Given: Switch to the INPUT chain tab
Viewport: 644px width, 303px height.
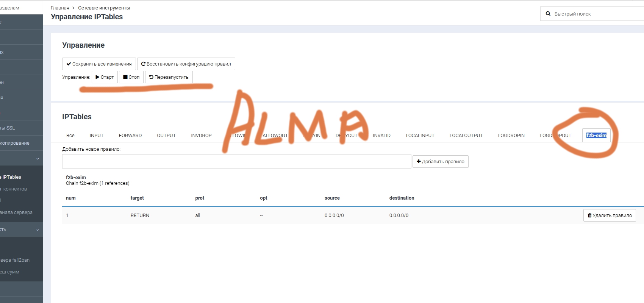Looking at the screenshot, I should point(97,136).
